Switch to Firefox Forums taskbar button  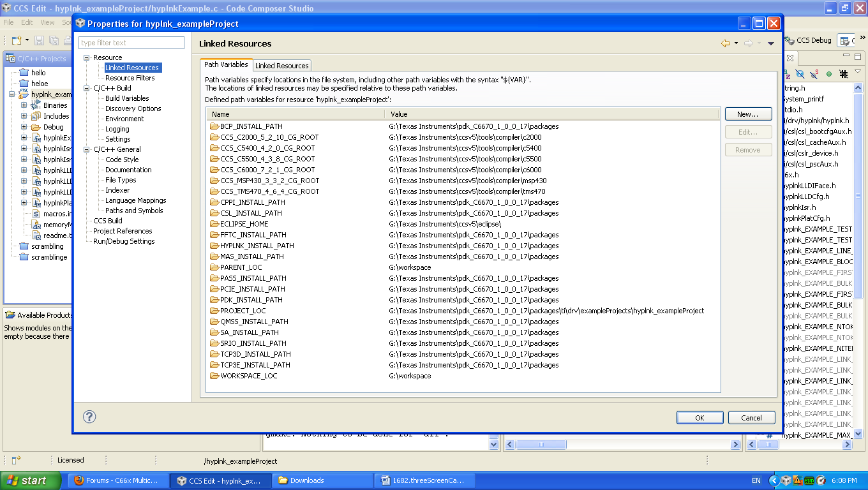pyautogui.click(x=119, y=480)
